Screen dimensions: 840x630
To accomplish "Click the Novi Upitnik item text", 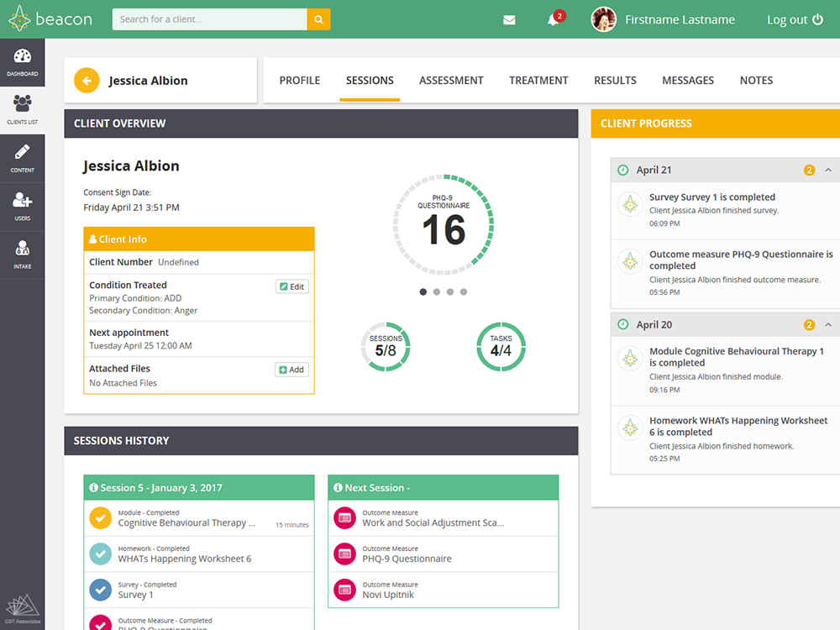I will (388, 595).
